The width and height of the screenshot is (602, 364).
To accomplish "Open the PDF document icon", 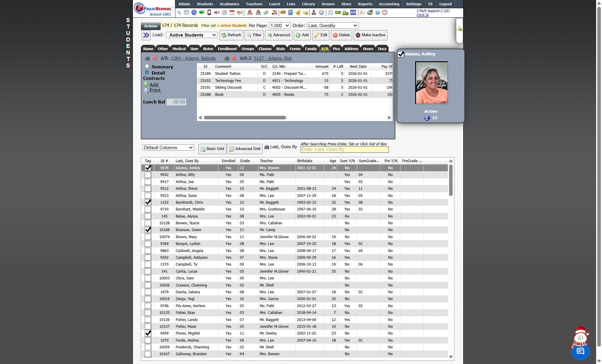I will (x=362, y=12).
